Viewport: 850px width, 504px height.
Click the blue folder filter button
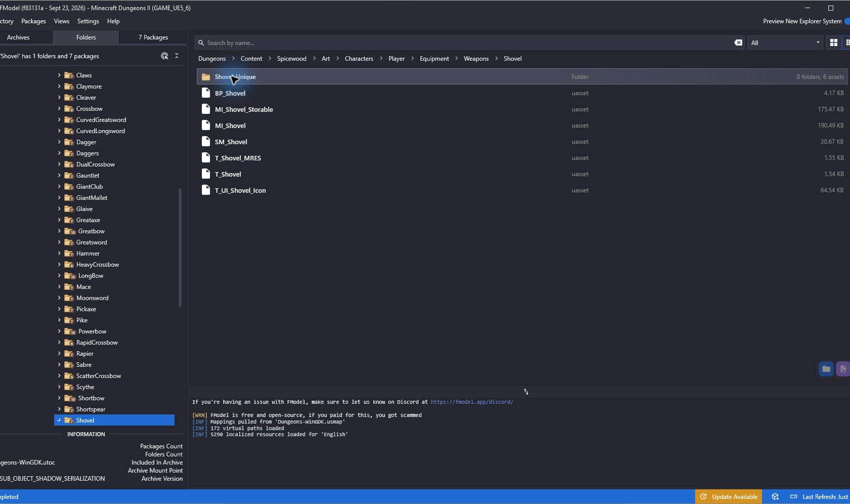[826, 369]
